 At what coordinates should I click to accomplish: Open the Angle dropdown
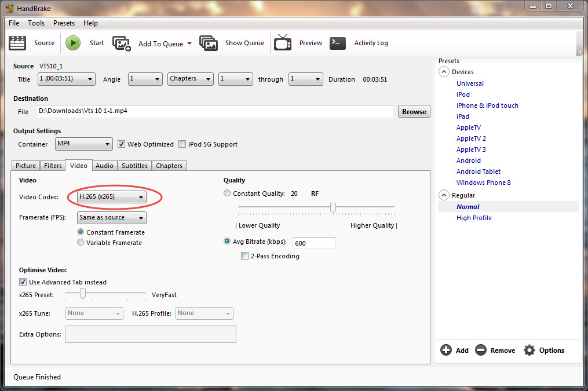[x=145, y=79]
